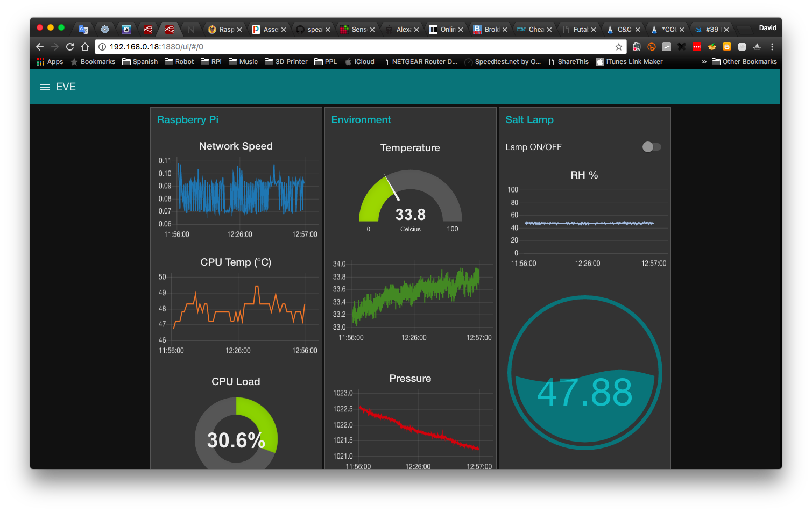Click the grey checkmark extension icon
Viewport: 812px width, 512px height.
click(x=667, y=47)
